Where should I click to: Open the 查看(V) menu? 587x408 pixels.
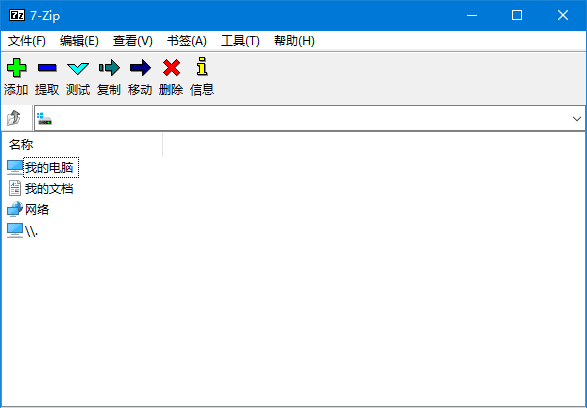pyautogui.click(x=133, y=41)
